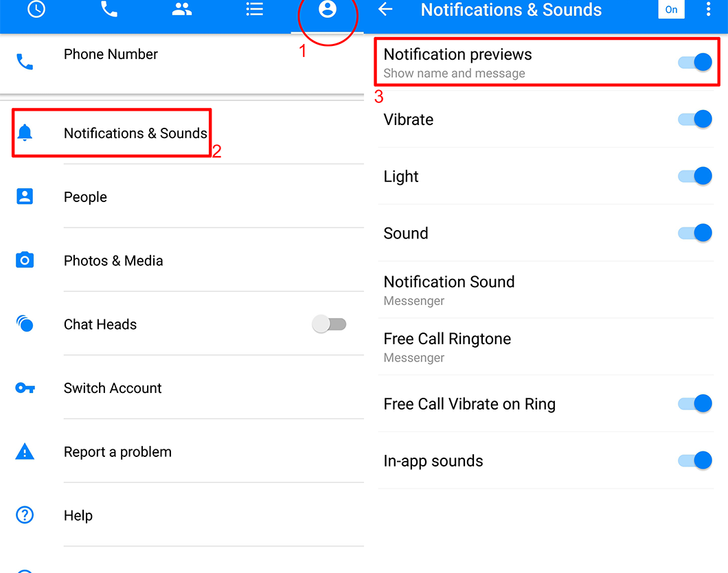Screen dimensions: 728x573
Task: Toggle Free Call Vibrate on Ring switch
Action: 695,403
